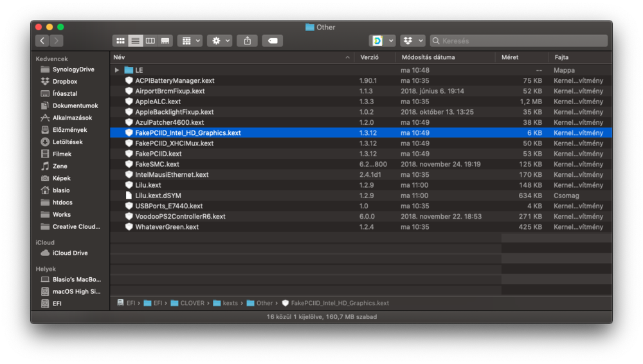Click the Share button in toolbar
The height and width of the screenshot is (364, 643).
point(248,41)
